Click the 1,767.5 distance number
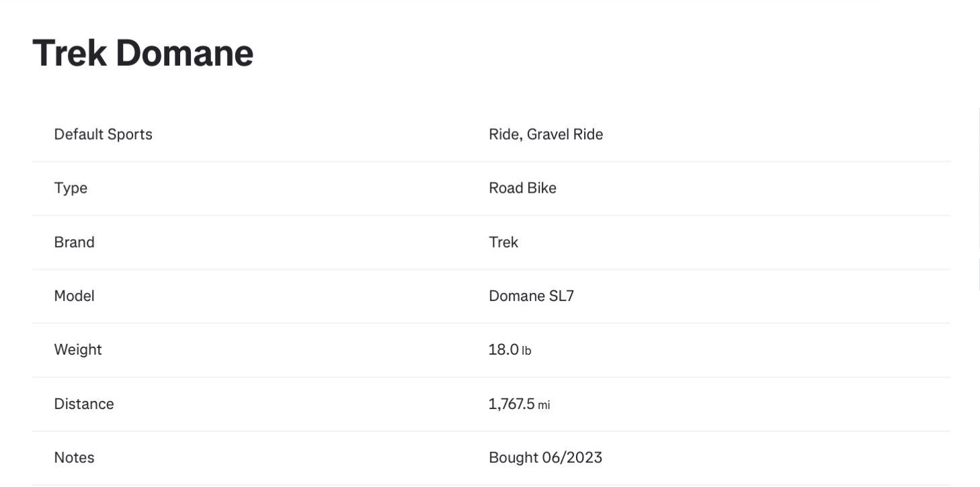980x487 pixels. [x=512, y=404]
